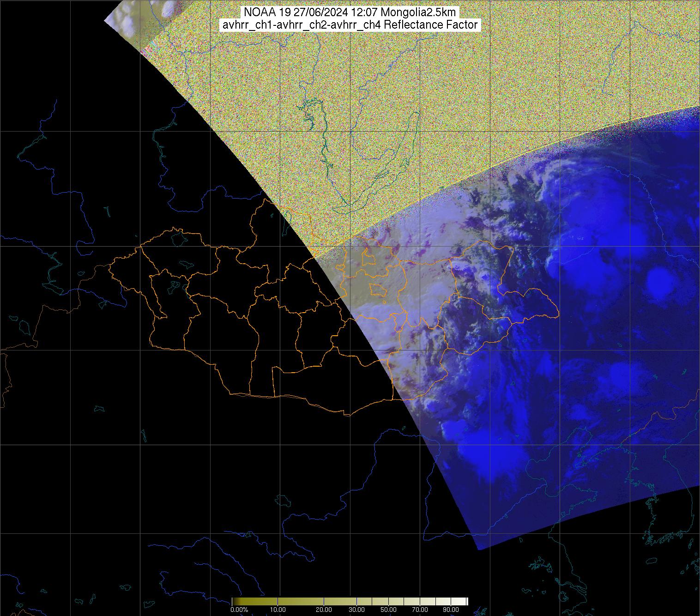This screenshot has width=700, height=616.
Task: Click the 0.00% label on the colorbar
Action: (239, 610)
